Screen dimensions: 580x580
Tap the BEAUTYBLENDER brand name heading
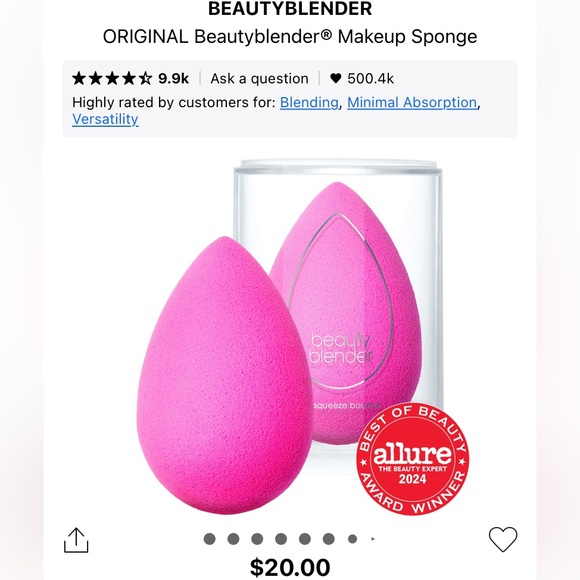(290, 9)
